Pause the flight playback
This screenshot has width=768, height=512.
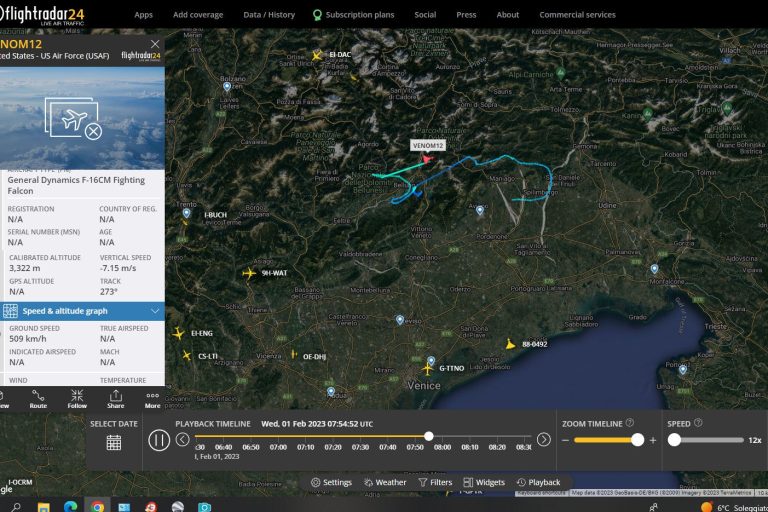(x=159, y=439)
